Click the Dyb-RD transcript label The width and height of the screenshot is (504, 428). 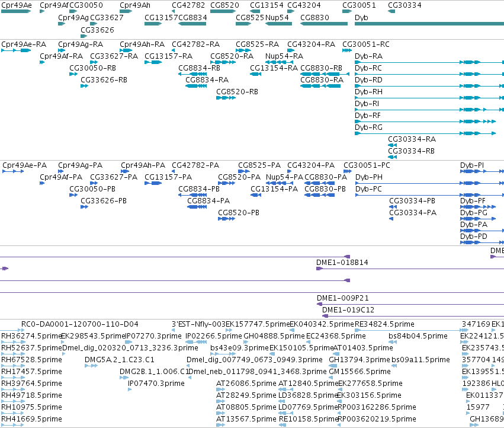coord(369,80)
